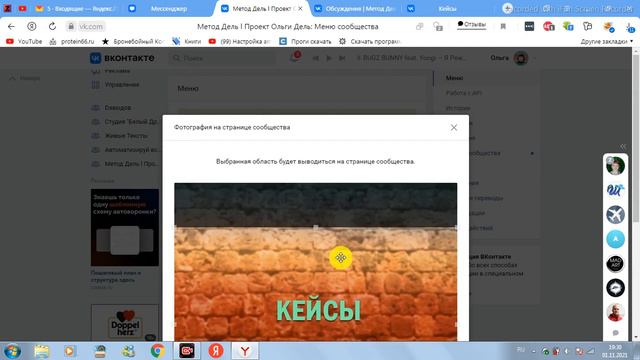
Task: Open chat with light-blue A avatar
Action: [x=615, y=239]
